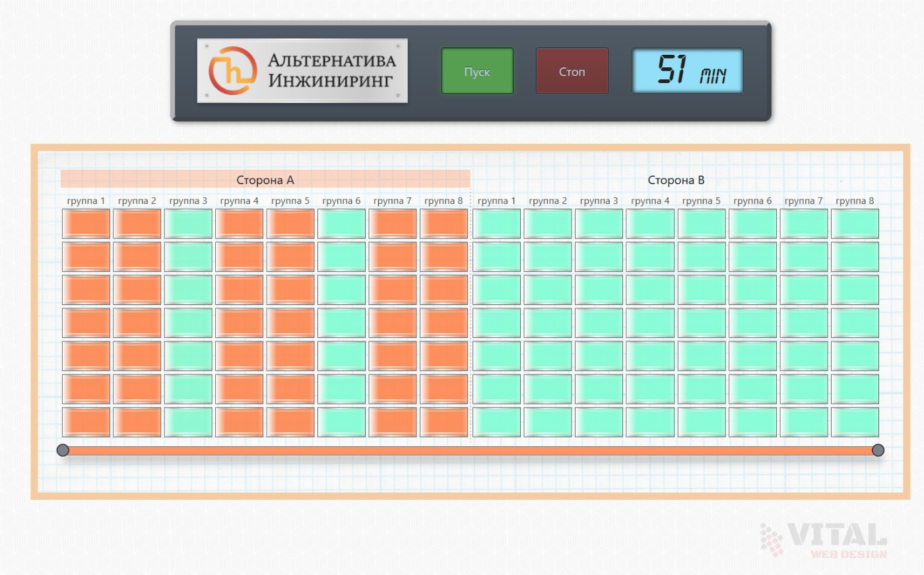
Task: Click the right end handle of the orange slider
Action: tap(878, 450)
